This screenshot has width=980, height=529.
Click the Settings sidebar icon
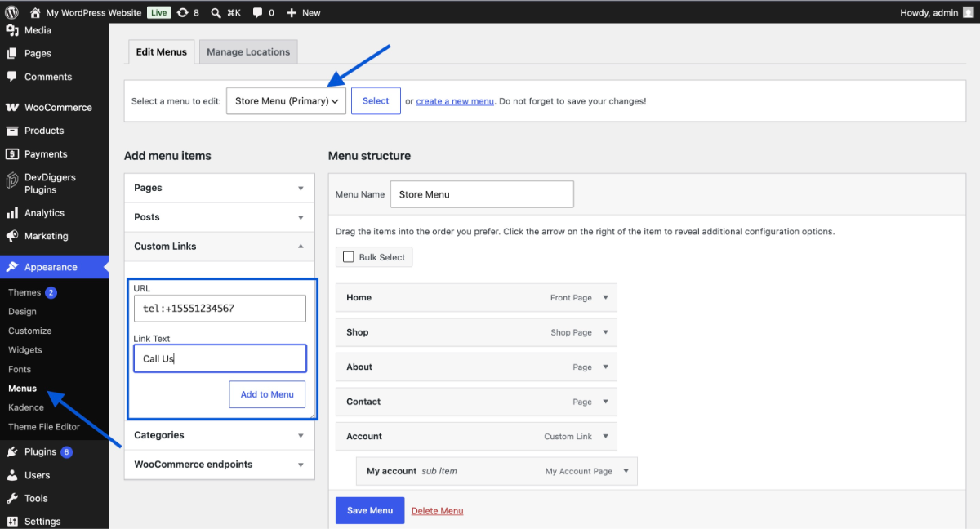coord(11,522)
